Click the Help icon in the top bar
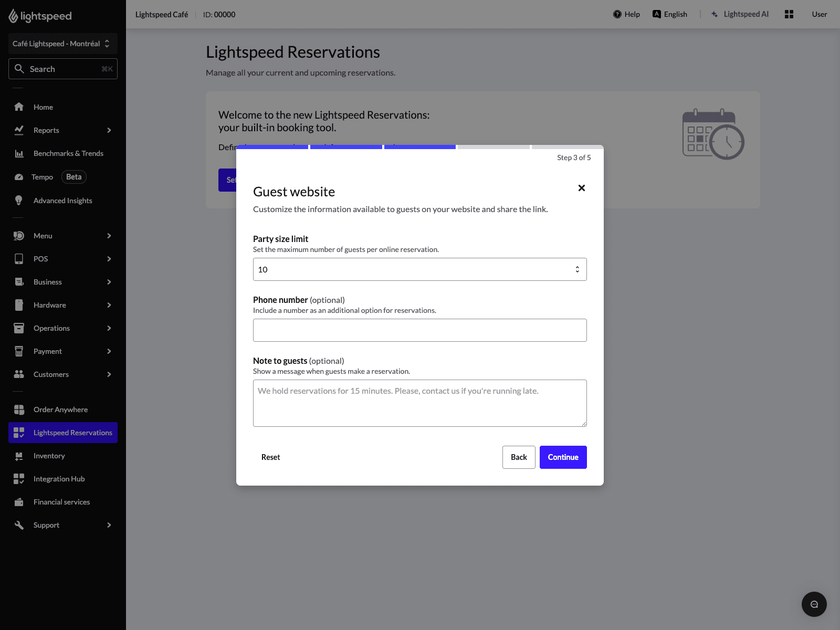This screenshot has height=630, width=840. pyautogui.click(x=616, y=14)
